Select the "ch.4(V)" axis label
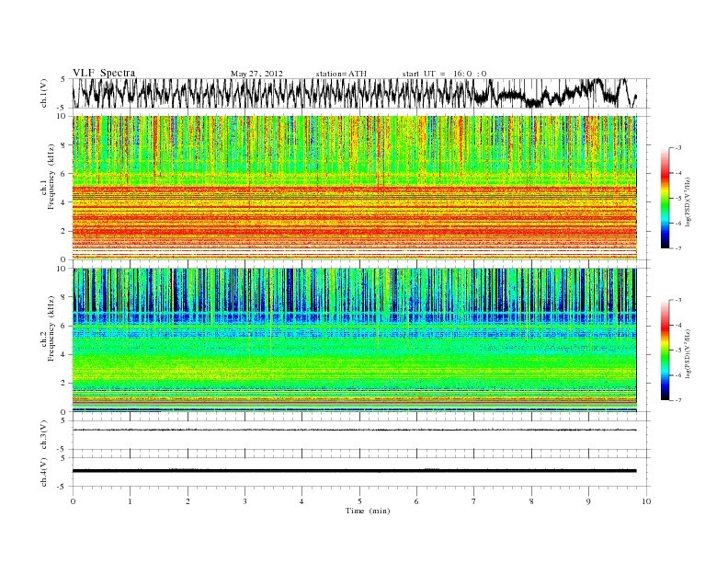The height and width of the screenshot is (563, 728). pos(43,472)
